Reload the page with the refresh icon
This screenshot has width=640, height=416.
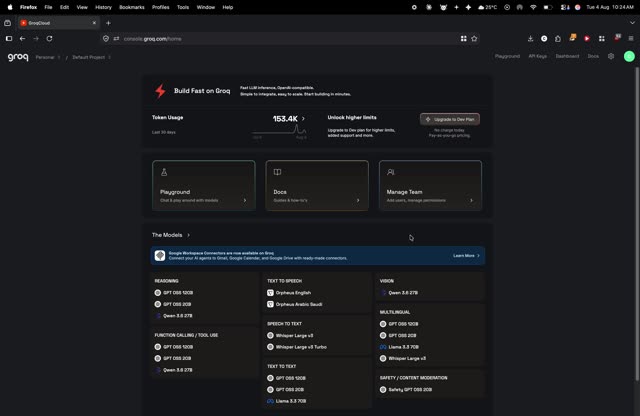click(49, 38)
